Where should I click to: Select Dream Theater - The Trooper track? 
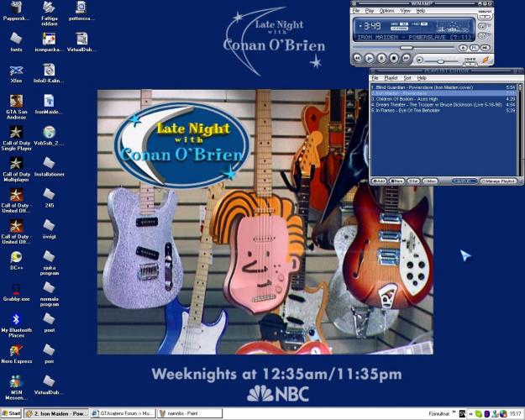(x=444, y=105)
